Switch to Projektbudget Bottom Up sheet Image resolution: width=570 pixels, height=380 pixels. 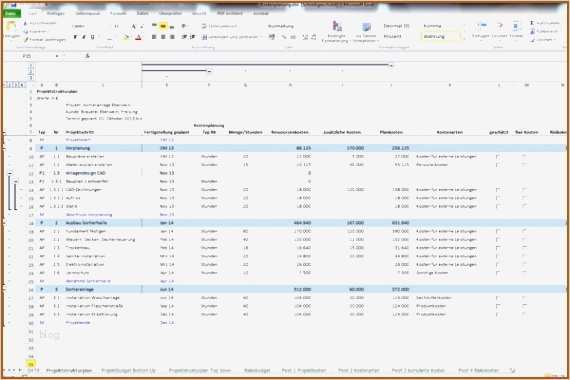(129, 371)
